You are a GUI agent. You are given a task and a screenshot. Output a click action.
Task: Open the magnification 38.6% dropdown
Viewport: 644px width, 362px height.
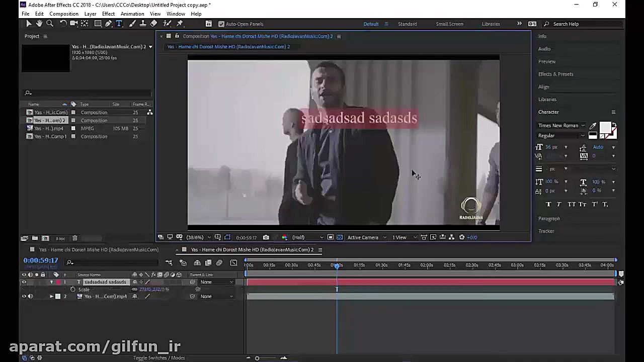pos(198,237)
